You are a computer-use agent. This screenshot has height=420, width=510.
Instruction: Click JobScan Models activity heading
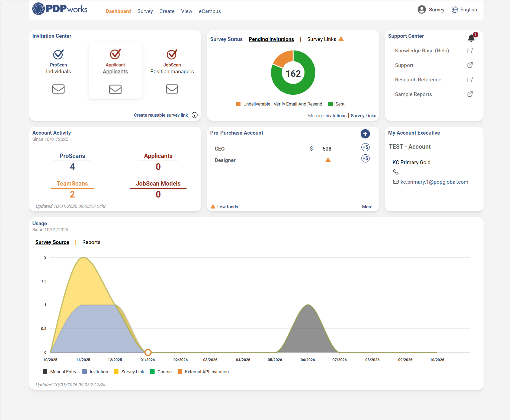point(158,184)
